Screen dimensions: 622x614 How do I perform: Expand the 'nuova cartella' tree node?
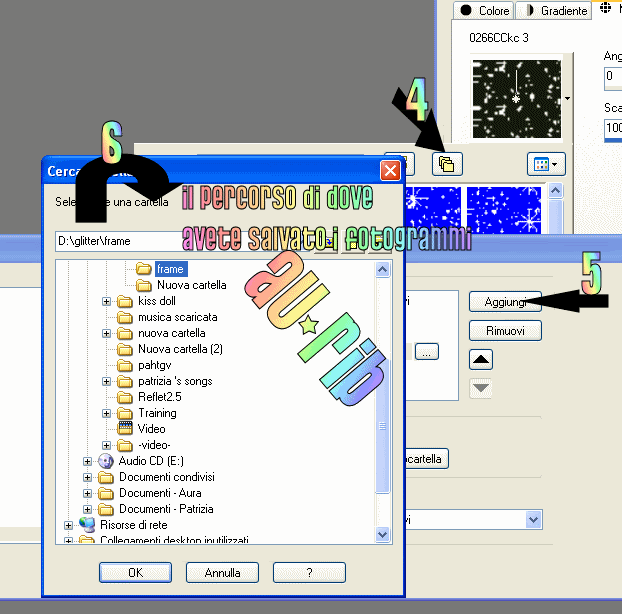[x=106, y=333]
